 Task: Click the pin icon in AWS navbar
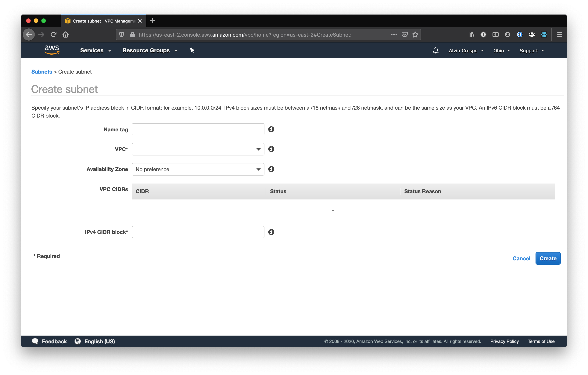[x=192, y=50]
